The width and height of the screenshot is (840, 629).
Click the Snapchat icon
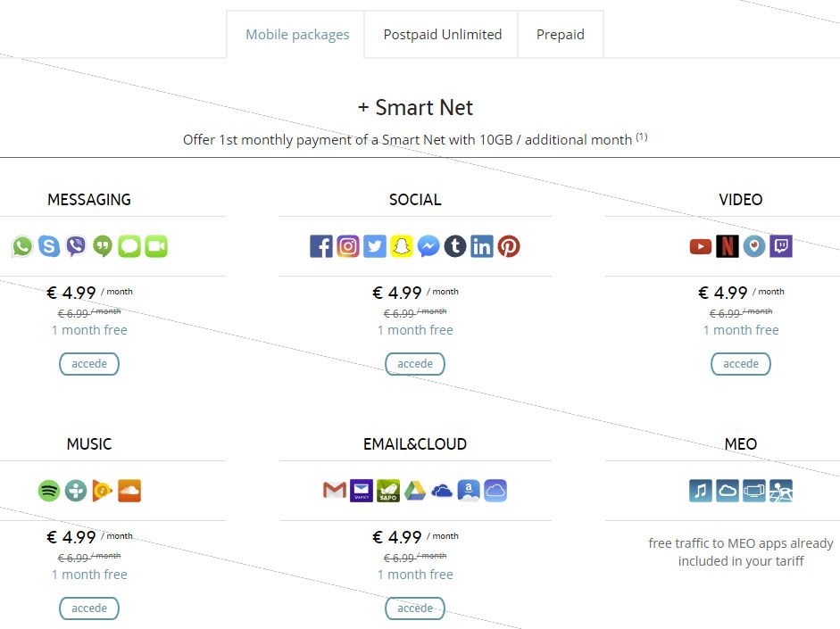click(402, 246)
